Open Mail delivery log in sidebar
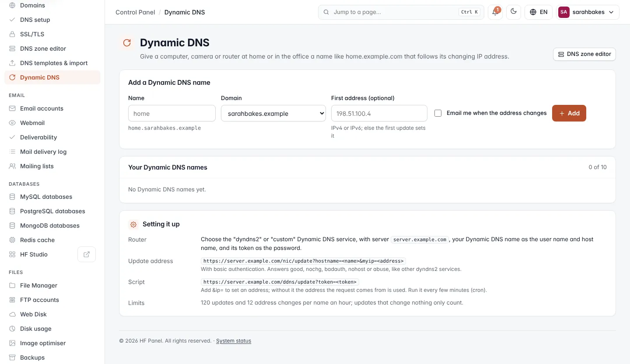 tap(52, 152)
